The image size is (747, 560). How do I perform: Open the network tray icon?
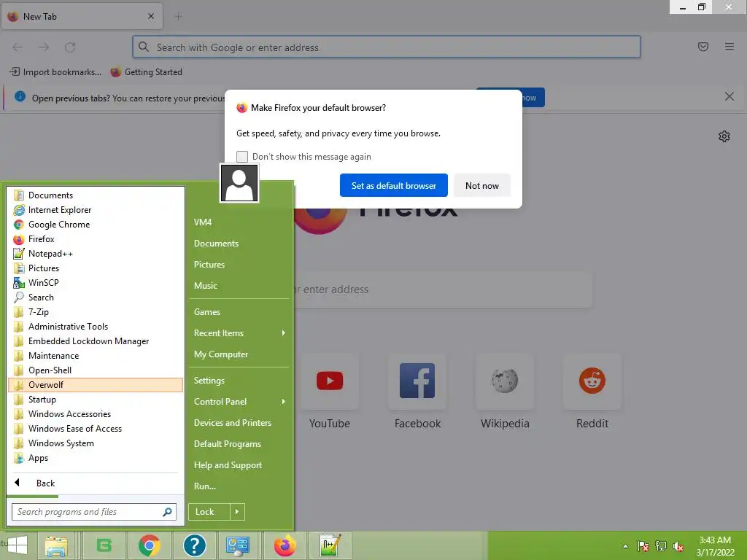661,546
